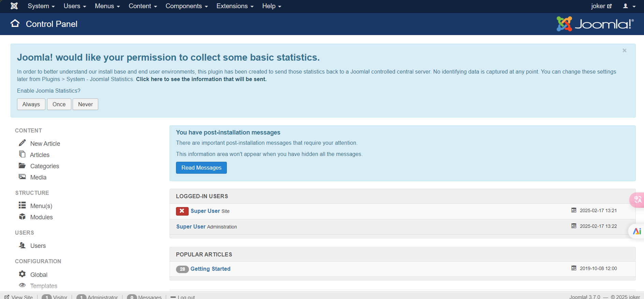Open the Users dropdown menu
The image size is (644, 299).
click(x=75, y=6)
